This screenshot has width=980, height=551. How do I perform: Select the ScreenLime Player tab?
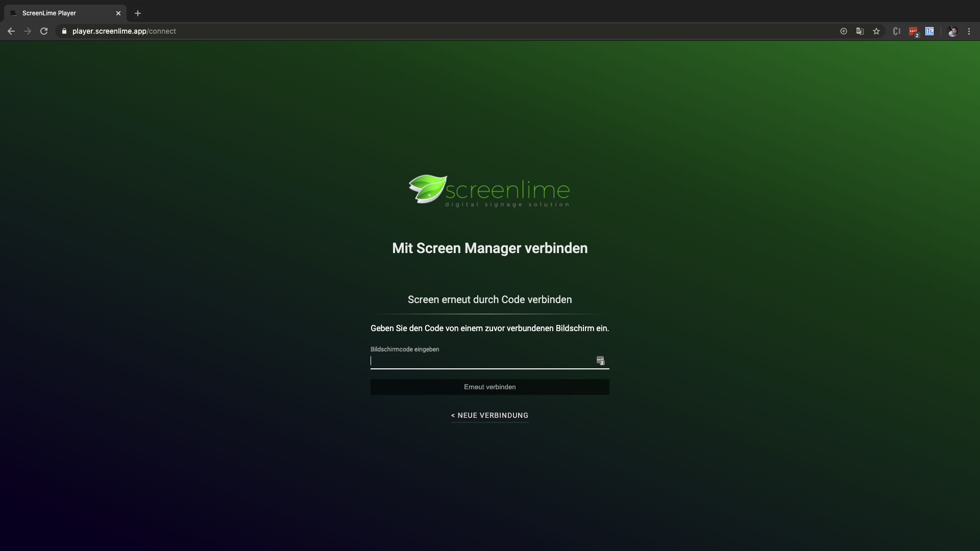tap(65, 13)
